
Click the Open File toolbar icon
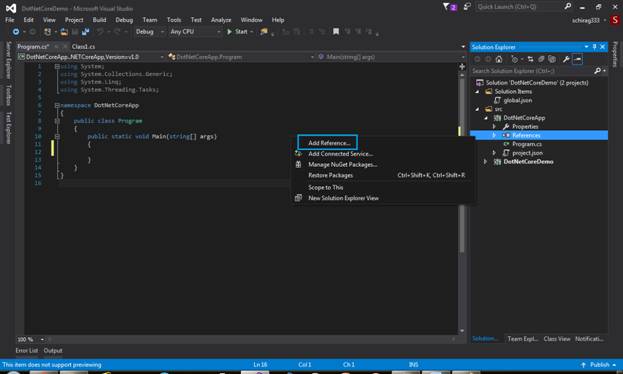click(x=64, y=31)
